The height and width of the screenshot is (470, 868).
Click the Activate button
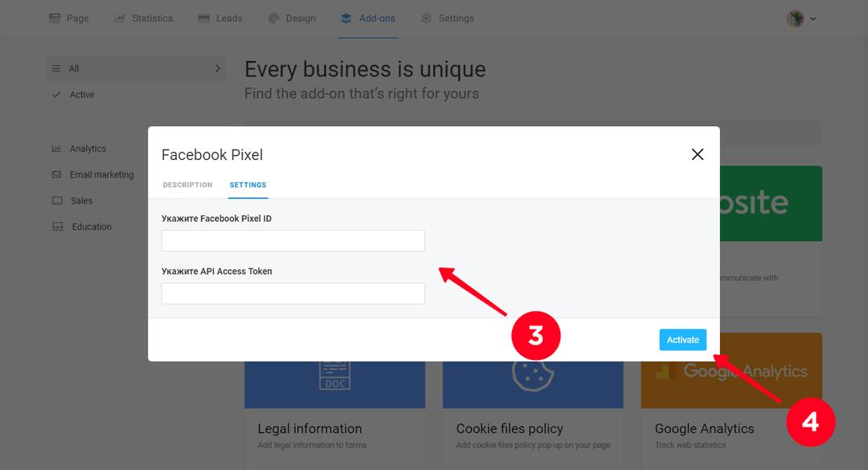(x=682, y=340)
